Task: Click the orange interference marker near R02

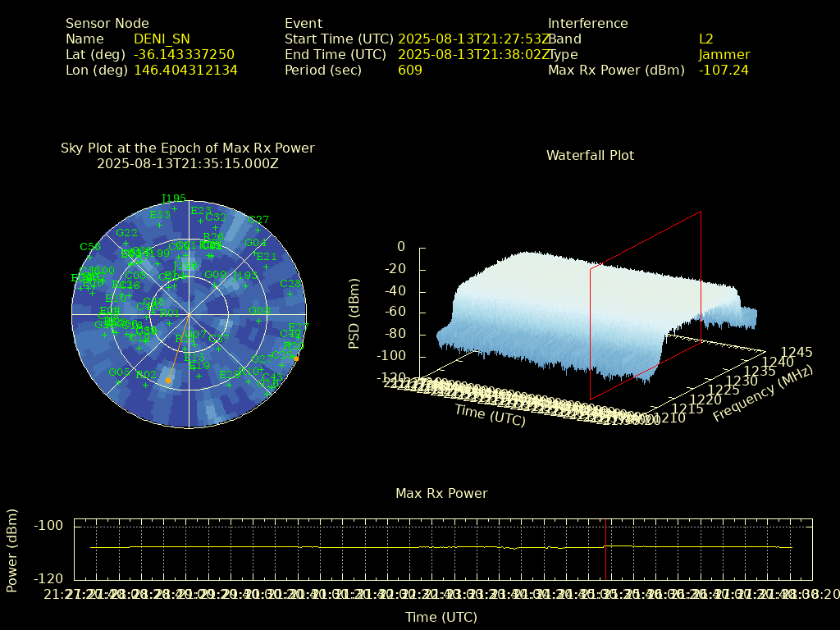Action: coord(168,380)
